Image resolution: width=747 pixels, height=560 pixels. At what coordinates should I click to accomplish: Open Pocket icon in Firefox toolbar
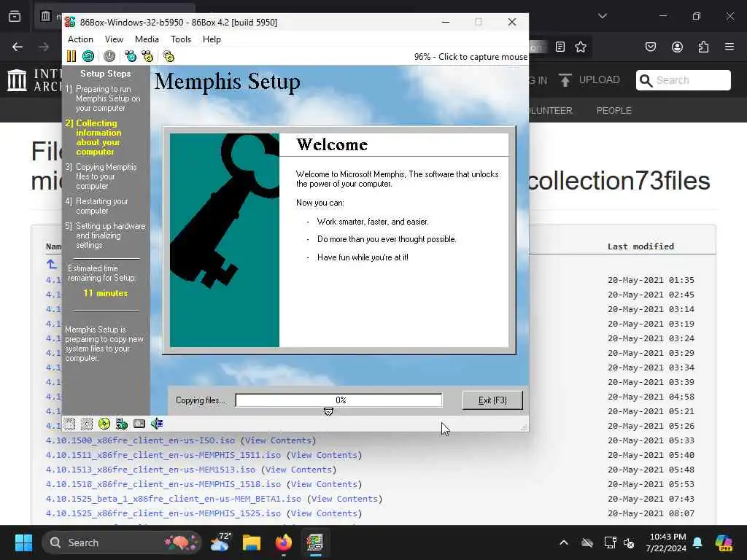pos(650,47)
